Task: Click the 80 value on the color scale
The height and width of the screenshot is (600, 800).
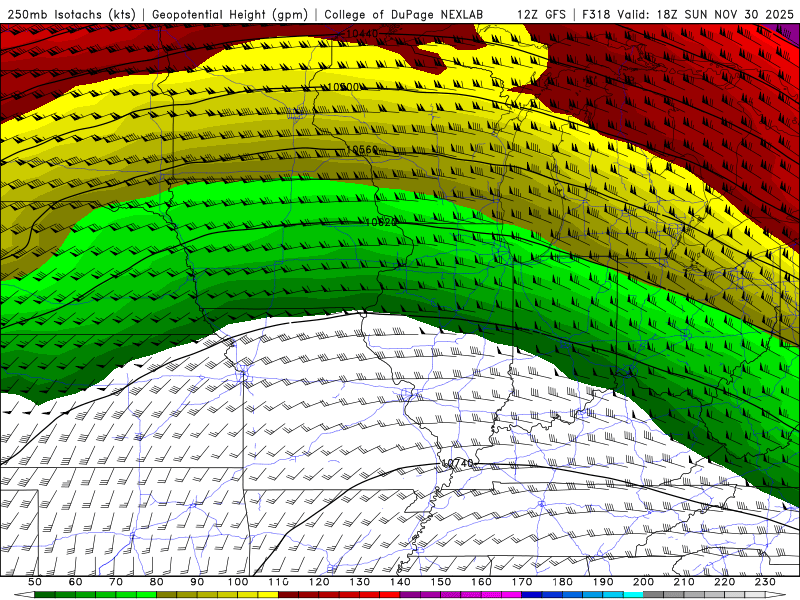Action: (157, 582)
